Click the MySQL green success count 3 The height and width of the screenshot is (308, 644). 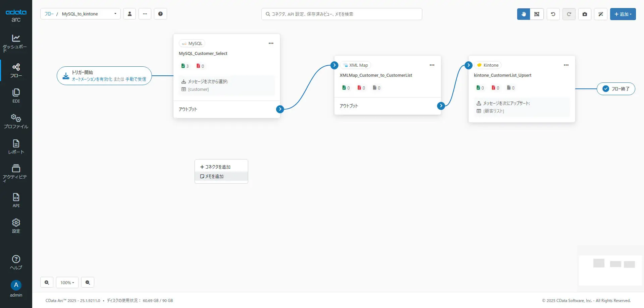click(185, 66)
